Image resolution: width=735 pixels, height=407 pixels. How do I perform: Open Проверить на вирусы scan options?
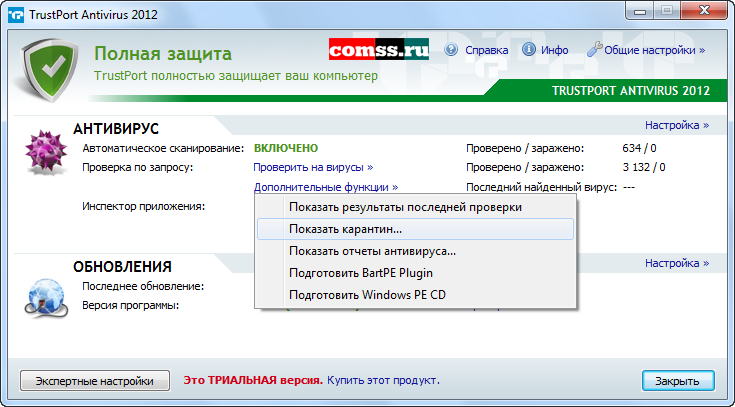[313, 167]
